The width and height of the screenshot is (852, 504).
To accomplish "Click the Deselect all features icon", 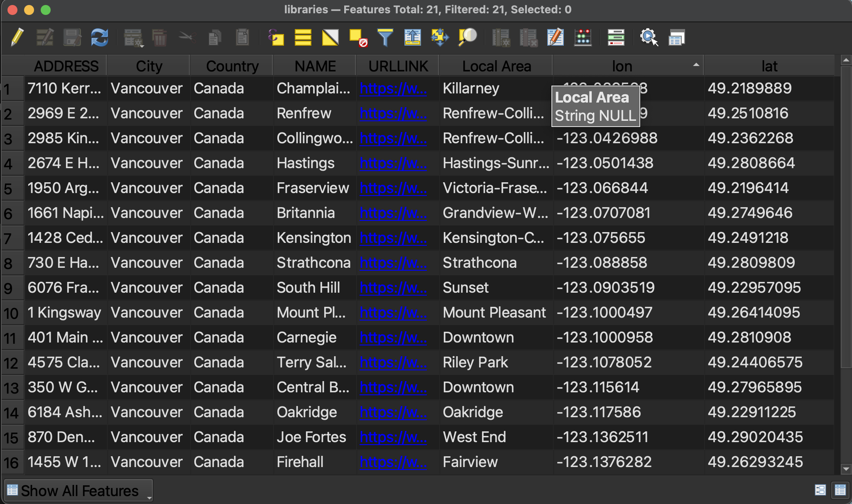I will pos(357,38).
